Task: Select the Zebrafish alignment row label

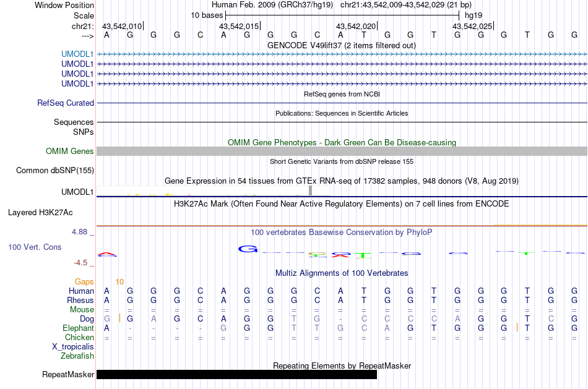Action: click(77, 356)
